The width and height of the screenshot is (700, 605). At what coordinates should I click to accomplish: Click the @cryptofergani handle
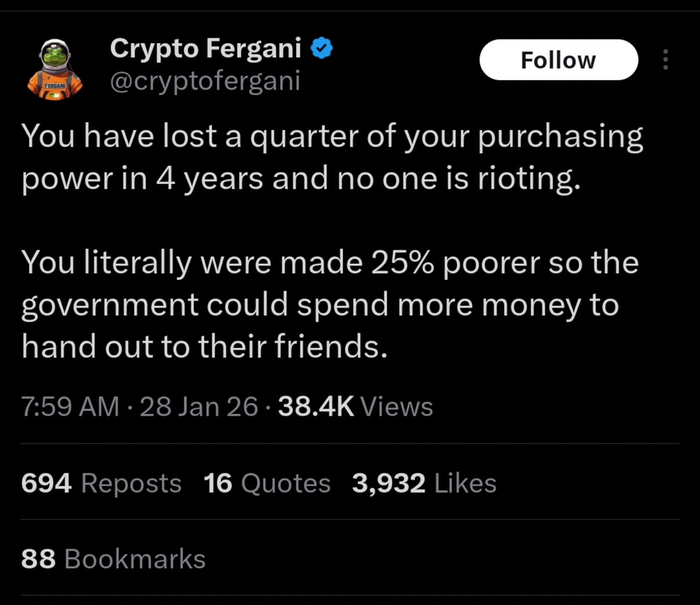tap(205, 81)
